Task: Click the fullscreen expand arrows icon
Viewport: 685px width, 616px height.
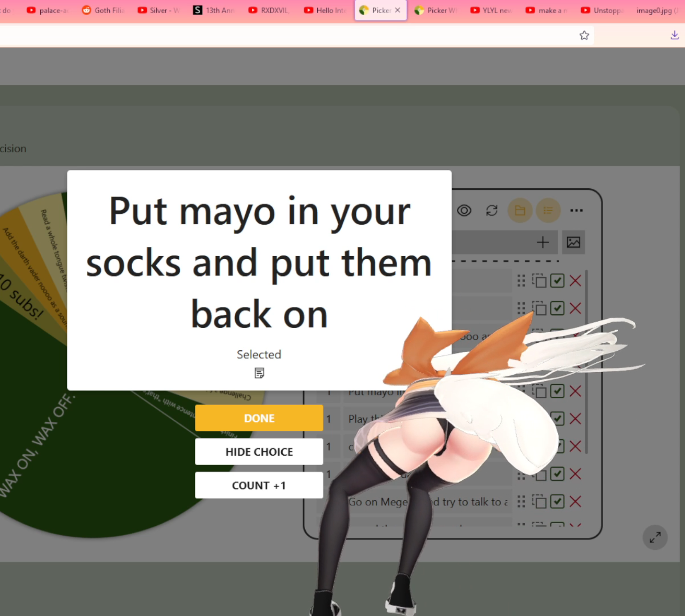Action: [655, 537]
